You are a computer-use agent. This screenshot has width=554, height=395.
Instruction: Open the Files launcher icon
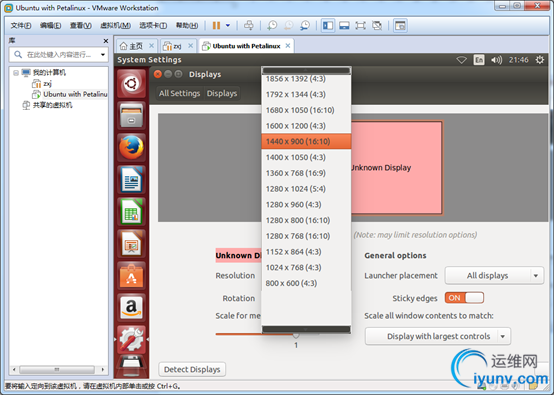[x=131, y=116]
